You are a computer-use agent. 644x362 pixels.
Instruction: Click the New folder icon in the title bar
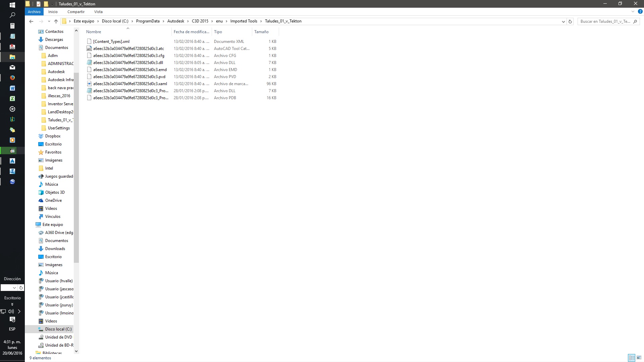pyautogui.click(x=46, y=4)
